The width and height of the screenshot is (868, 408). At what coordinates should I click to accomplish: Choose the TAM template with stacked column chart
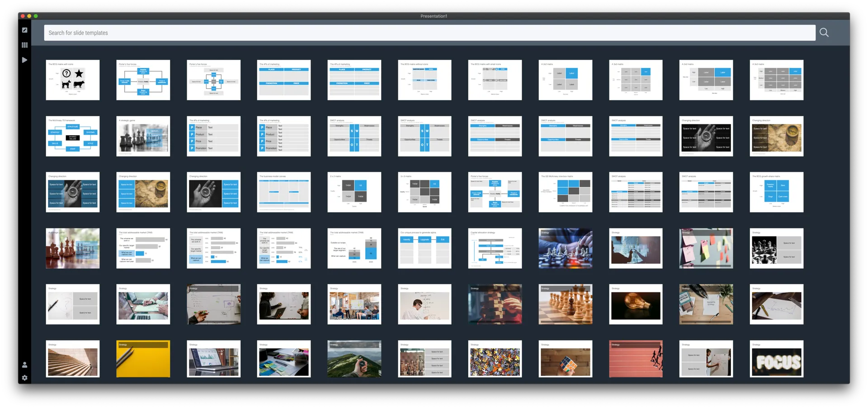[x=354, y=248]
